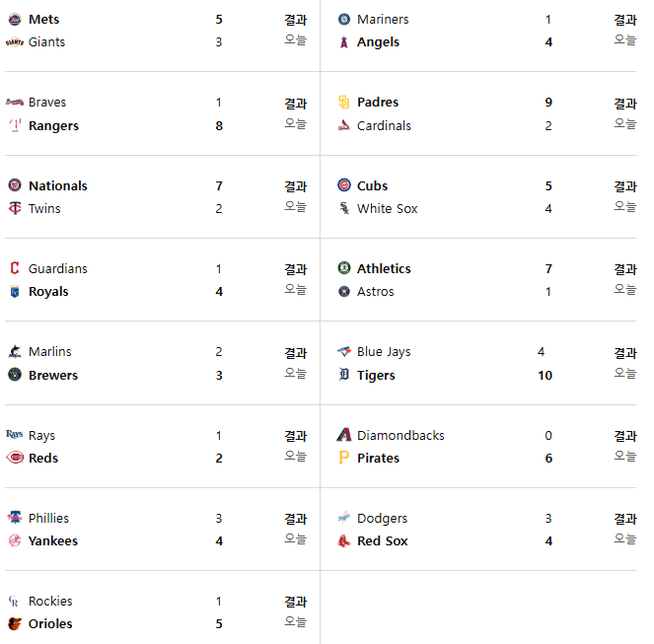Open the Yankees team name link
Screen dimensions: 654x644
[53, 541]
